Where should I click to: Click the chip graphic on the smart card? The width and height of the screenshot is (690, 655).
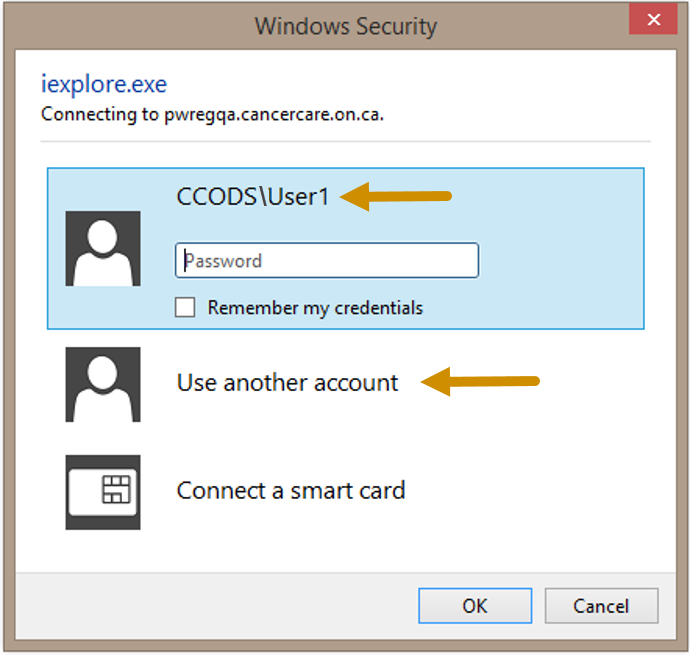(x=116, y=489)
